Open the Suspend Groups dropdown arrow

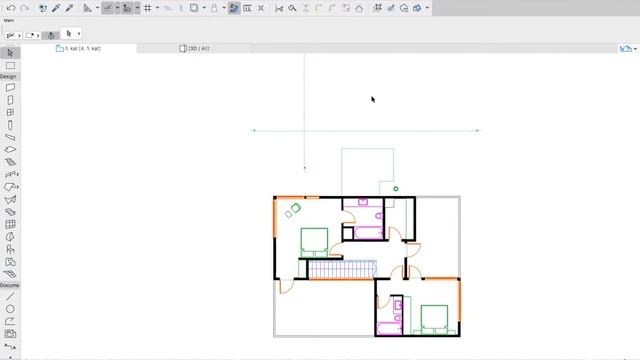[x=204, y=8]
